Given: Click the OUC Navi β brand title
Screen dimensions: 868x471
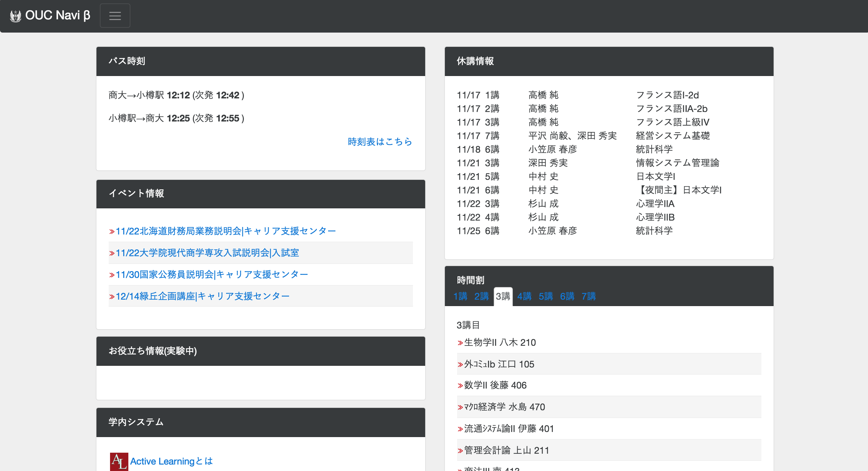Looking at the screenshot, I should [x=58, y=15].
